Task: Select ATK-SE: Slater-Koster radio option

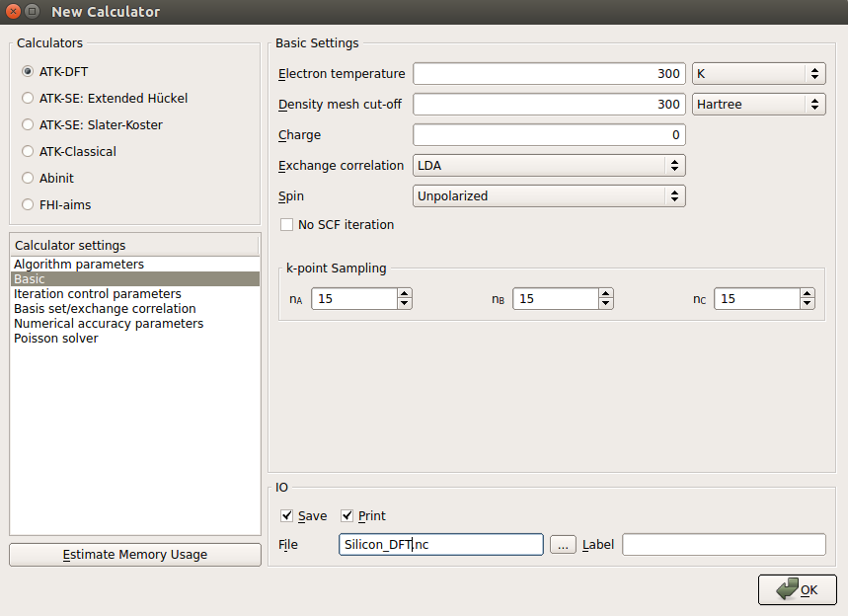Action: pos(28,124)
